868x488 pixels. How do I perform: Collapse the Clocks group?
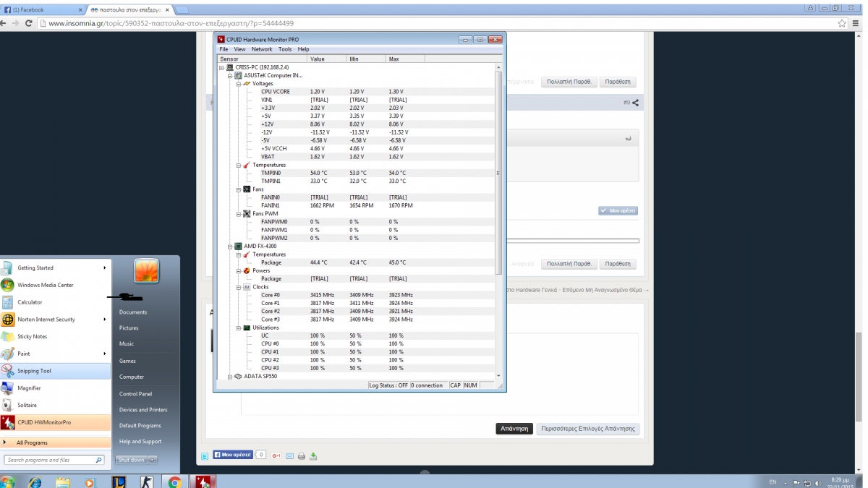pyautogui.click(x=238, y=287)
